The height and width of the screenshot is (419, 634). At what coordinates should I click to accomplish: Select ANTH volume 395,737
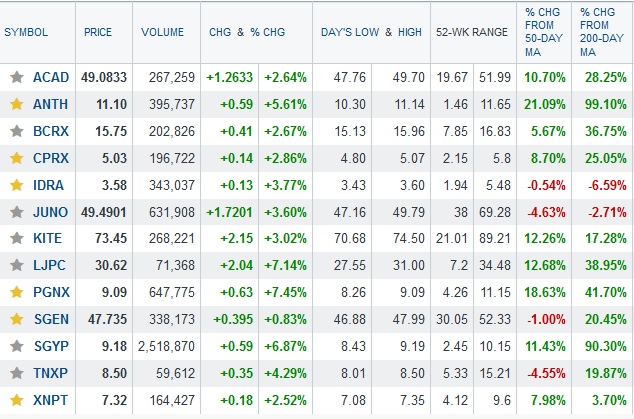pyautogui.click(x=172, y=104)
